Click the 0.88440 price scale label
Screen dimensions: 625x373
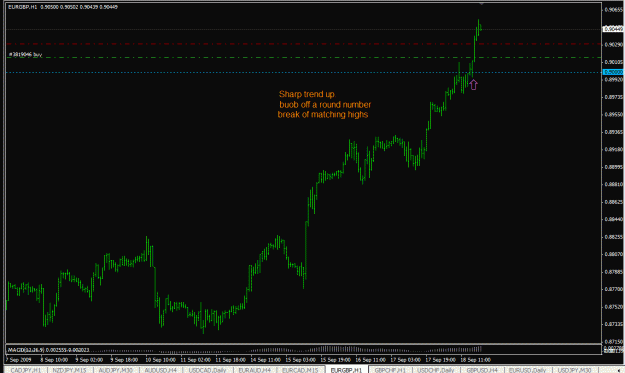[x=613, y=219]
